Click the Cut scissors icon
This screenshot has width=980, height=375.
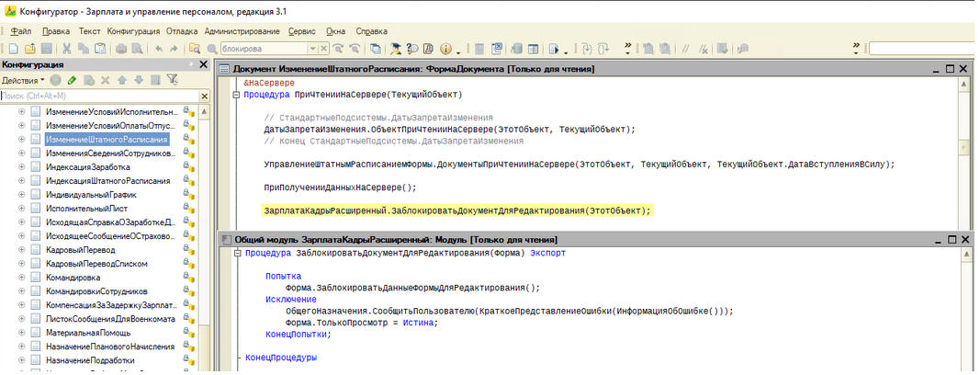coord(67,48)
